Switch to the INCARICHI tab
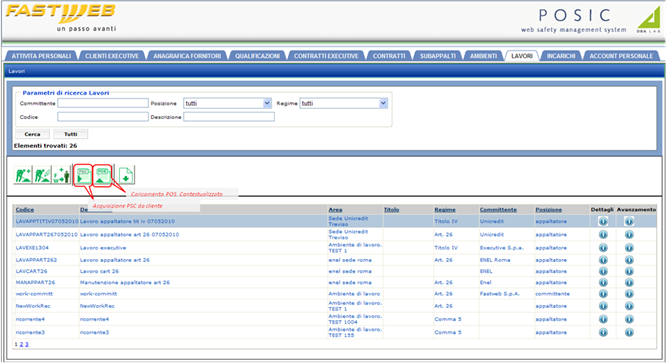Image resolution: width=666 pixels, height=363 pixels. (561, 56)
